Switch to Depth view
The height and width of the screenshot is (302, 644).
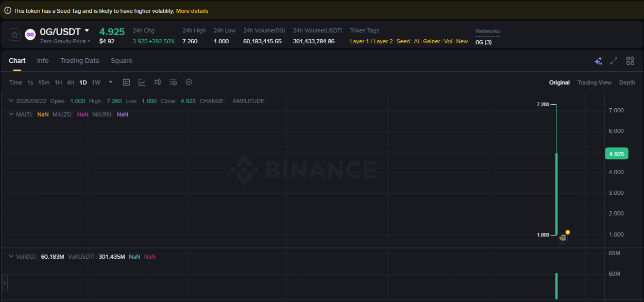[x=627, y=82]
